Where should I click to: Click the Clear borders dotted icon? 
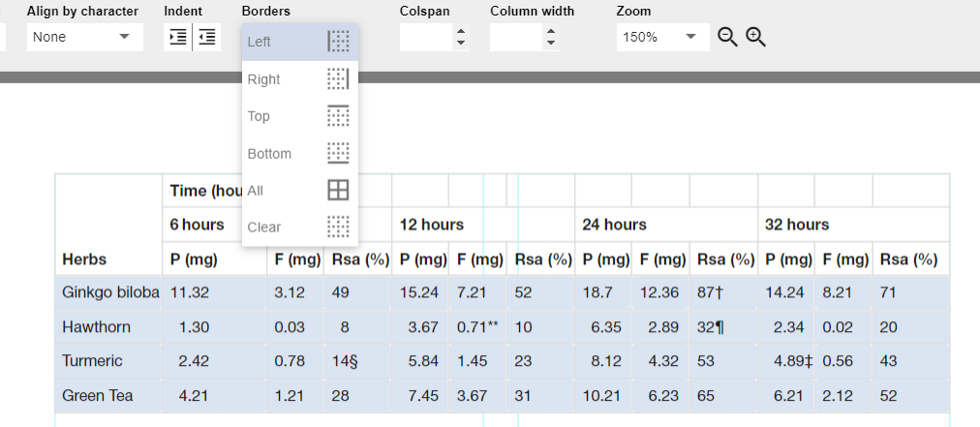(x=338, y=227)
